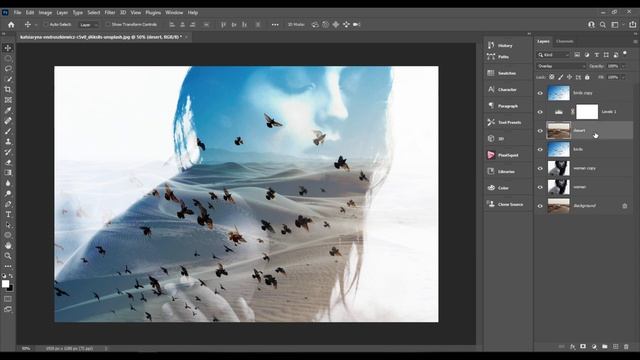640x360 pixels.
Task: Enable the Auto-Select checkbox
Action: (x=45, y=24)
